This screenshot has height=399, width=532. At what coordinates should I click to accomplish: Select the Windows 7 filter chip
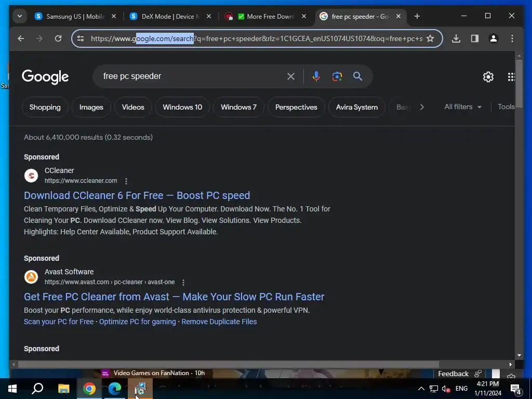click(238, 107)
